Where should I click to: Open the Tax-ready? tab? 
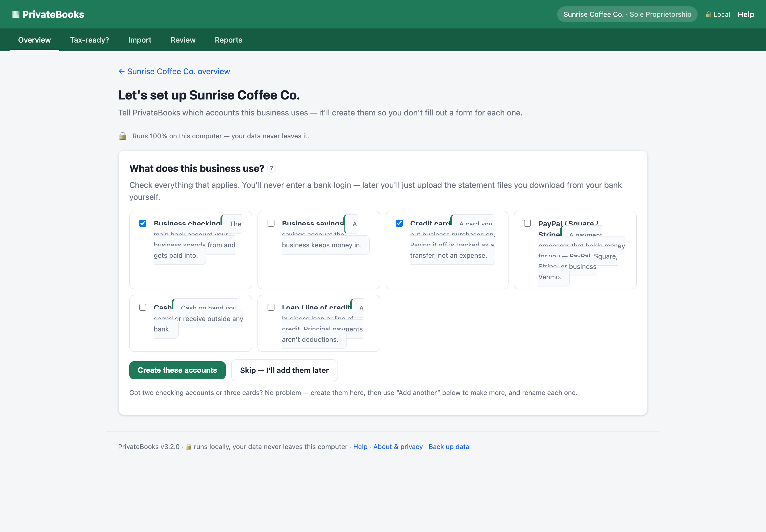[89, 40]
